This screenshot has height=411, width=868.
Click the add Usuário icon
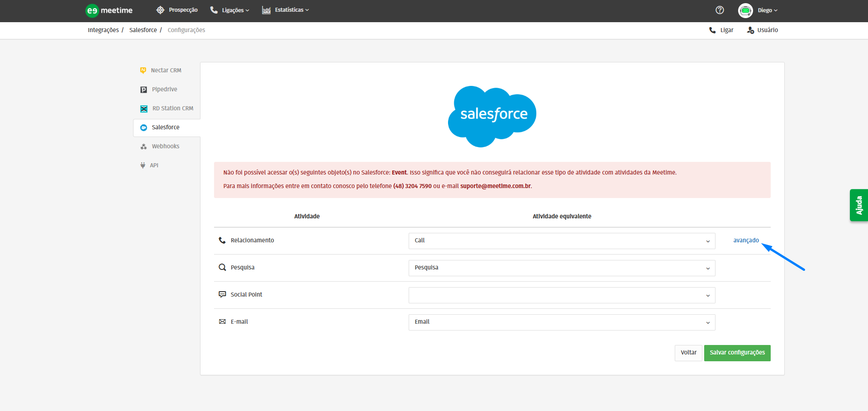point(750,30)
